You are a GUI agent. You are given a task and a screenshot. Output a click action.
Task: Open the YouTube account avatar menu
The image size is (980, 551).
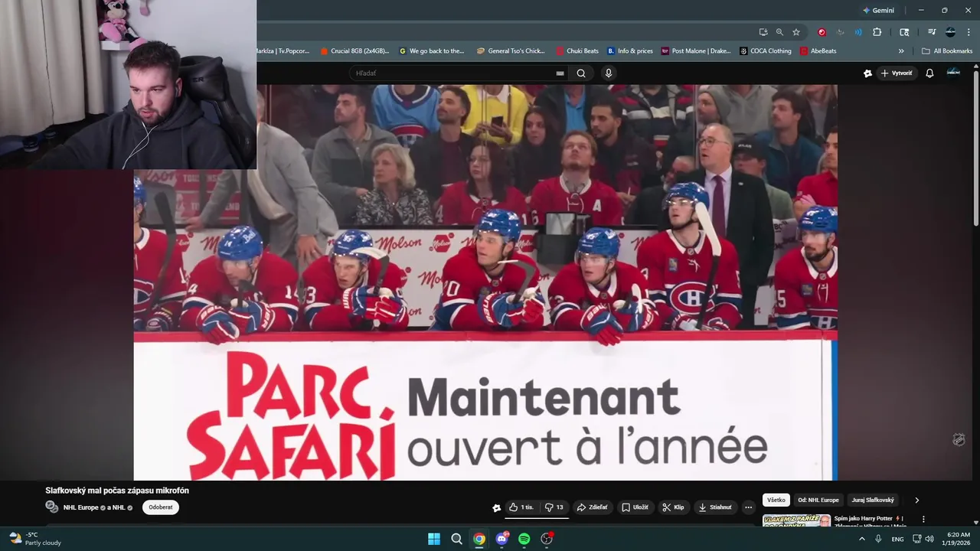point(953,73)
